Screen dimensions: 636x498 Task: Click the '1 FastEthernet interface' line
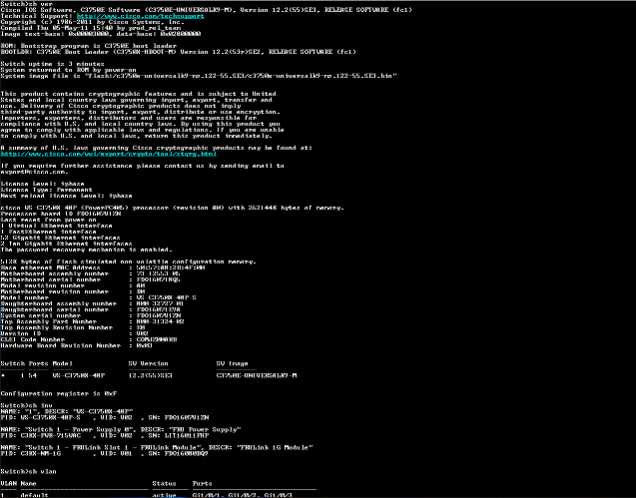(x=48, y=232)
